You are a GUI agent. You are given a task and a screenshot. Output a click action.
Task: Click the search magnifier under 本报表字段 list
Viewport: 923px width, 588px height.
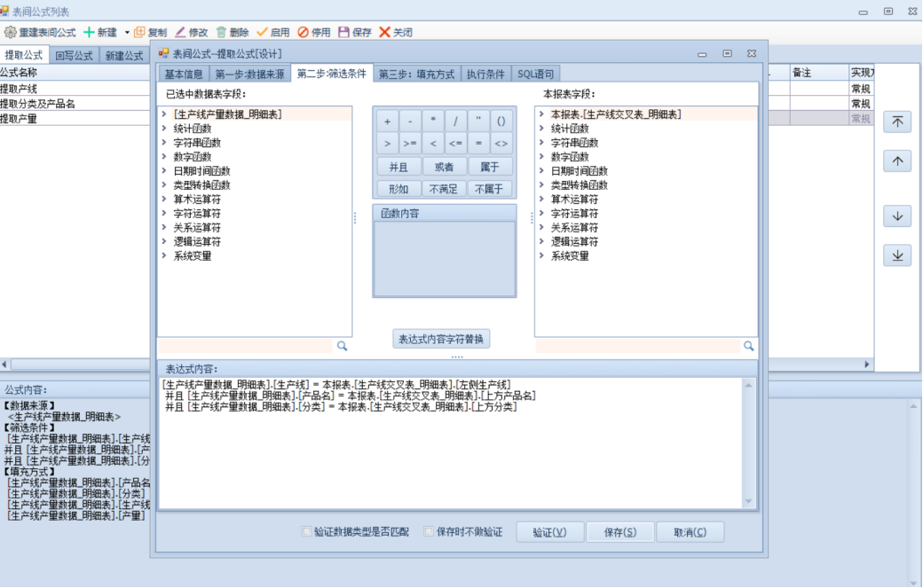coord(749,346)
